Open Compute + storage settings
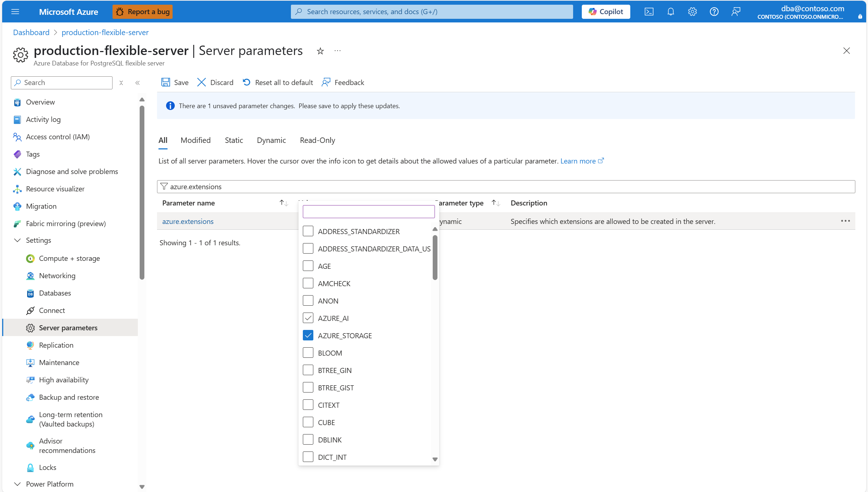 69,258
